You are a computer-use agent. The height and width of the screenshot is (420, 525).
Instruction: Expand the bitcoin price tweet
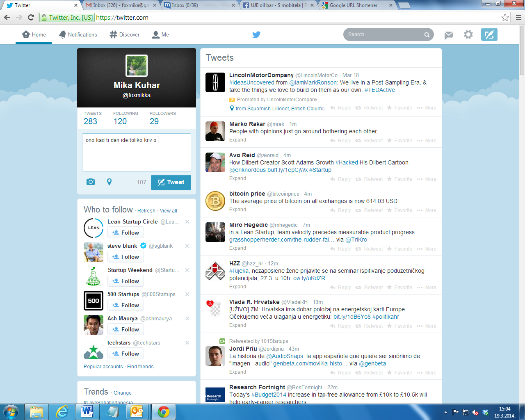pyautogui.click(x=238, y=210)
